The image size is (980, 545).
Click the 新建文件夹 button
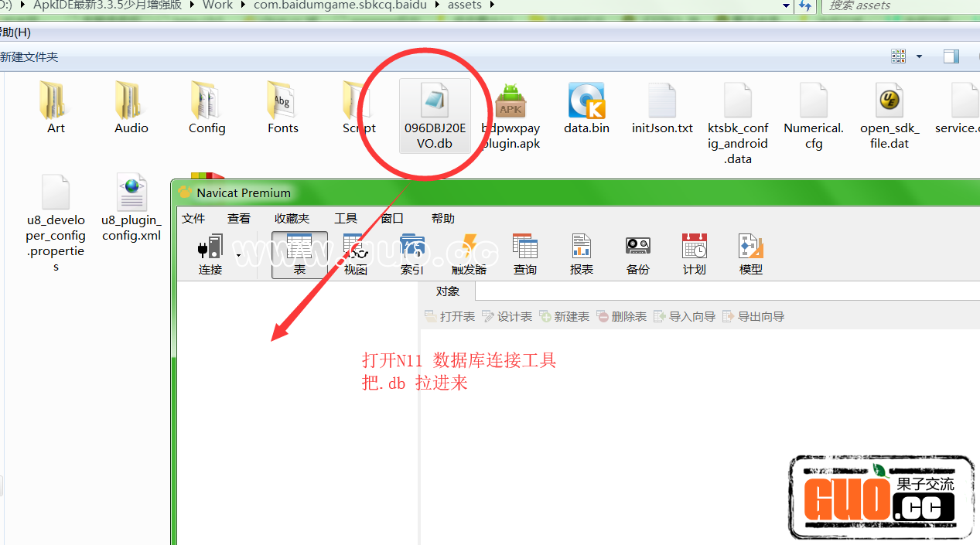pyautogui.click(x=29, y=57)
